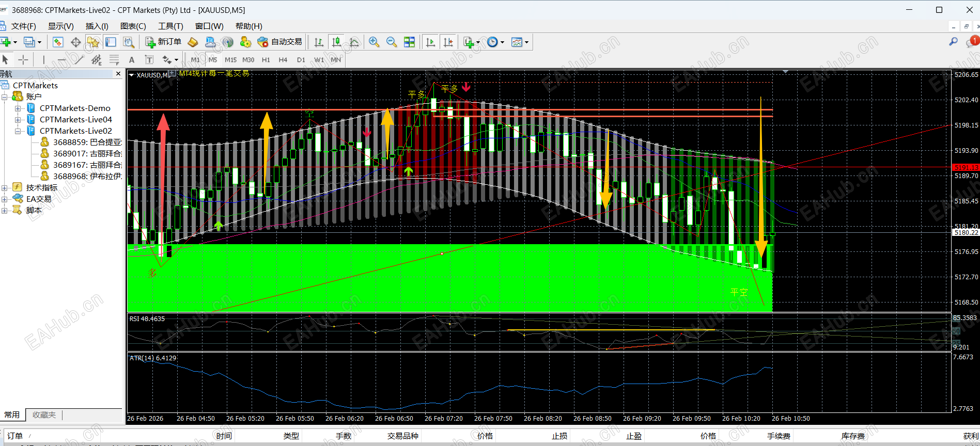This screenshot has width=980, height=446.
Task: Open the Strategy Tester icon
Action: click(129, 42)
